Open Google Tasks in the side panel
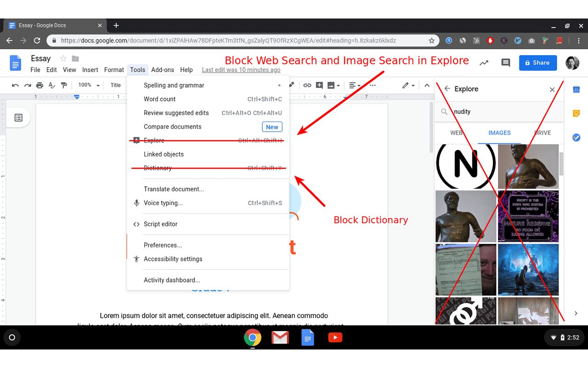Image resolution: width=588 pixels, height=368 pixels. pos(576,137)
